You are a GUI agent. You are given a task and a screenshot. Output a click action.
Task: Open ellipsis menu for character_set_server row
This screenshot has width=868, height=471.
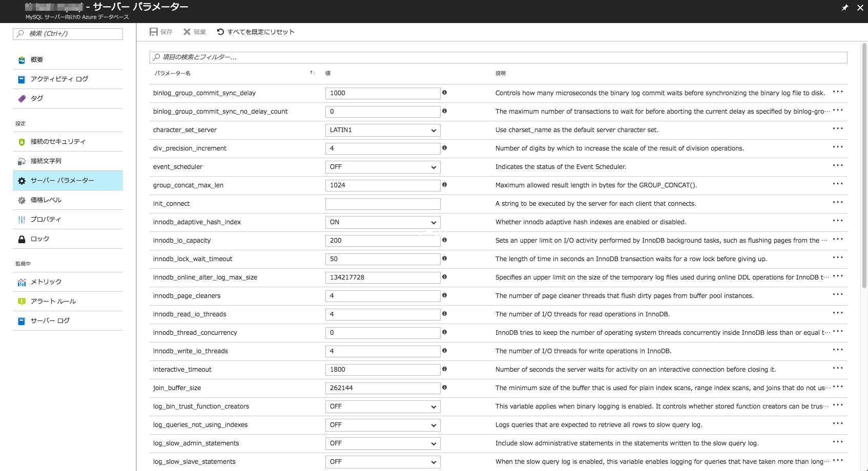(x=838, y=129)
